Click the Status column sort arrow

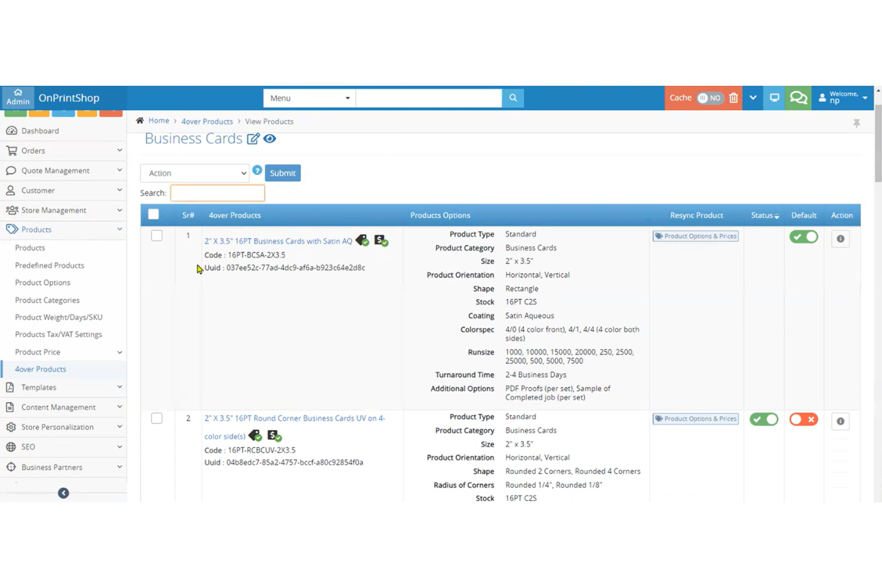coord(777,216)
